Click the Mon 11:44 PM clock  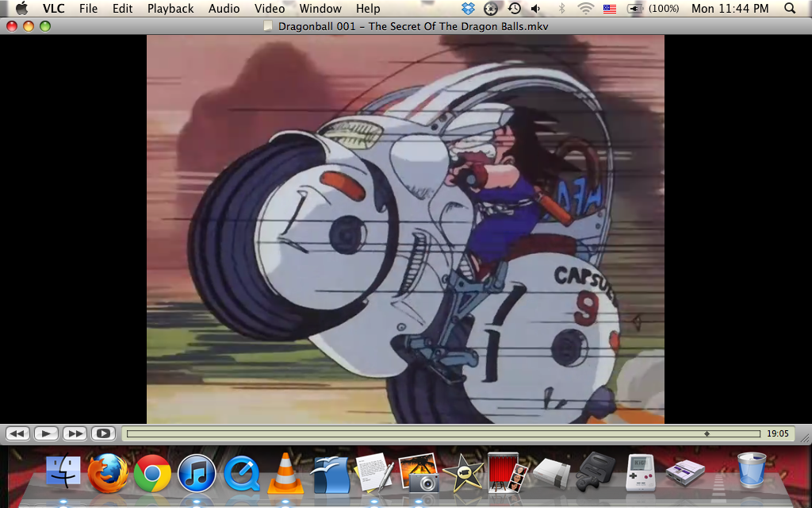tap(730, 8)
